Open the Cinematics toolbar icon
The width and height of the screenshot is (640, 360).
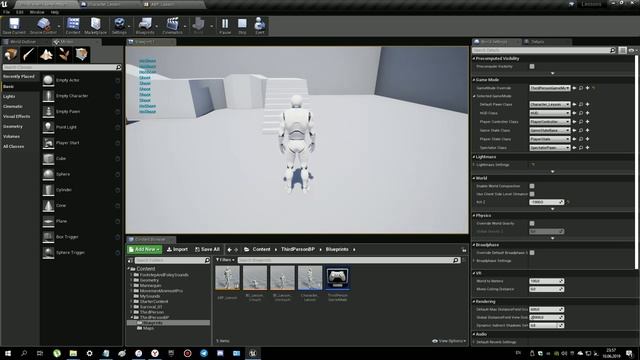tap(172, 26)
